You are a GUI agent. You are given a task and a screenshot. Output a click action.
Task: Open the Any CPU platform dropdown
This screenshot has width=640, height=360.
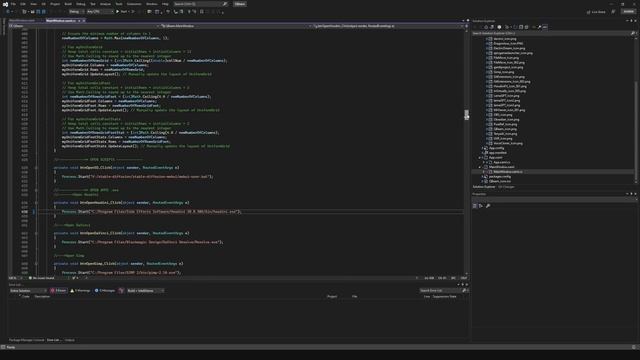point(100,11)
